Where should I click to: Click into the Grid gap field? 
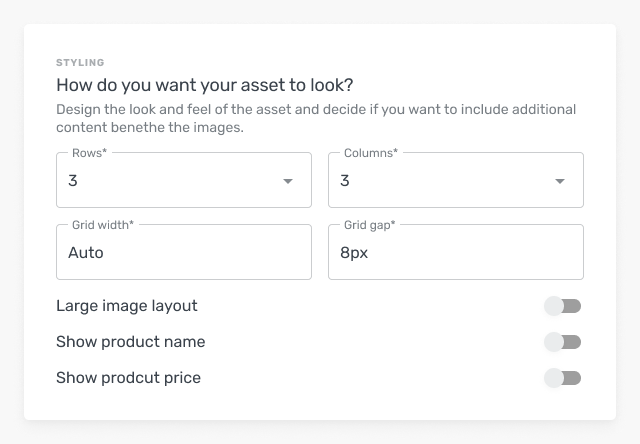pyautogui.click(x=455, y=253)
